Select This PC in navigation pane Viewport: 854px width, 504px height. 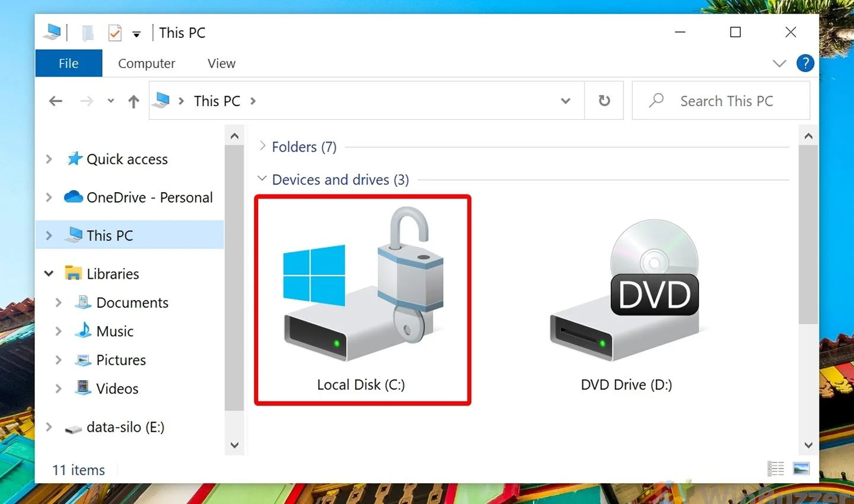110,235
